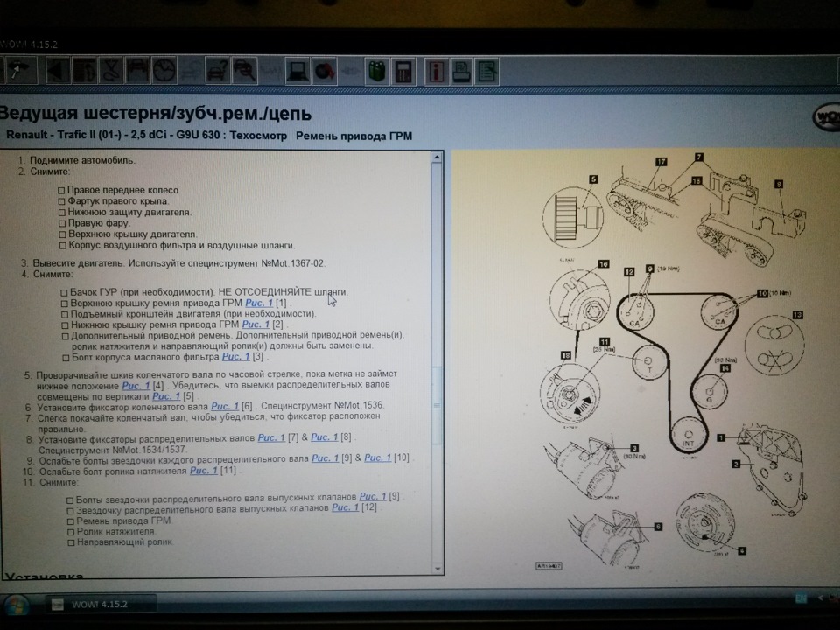Click the car with question mark icon
Image resolution: width=840 pixels, height=630 pixels.
coord(218,70)
